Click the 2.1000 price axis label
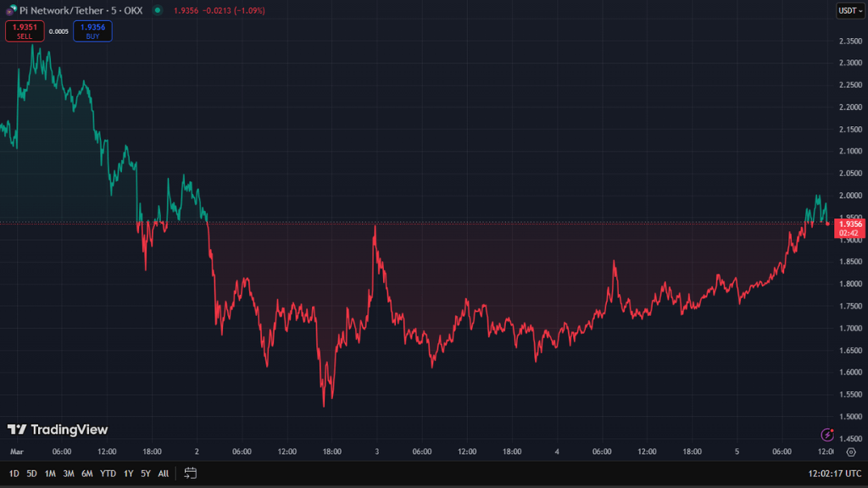 point(850,151)
